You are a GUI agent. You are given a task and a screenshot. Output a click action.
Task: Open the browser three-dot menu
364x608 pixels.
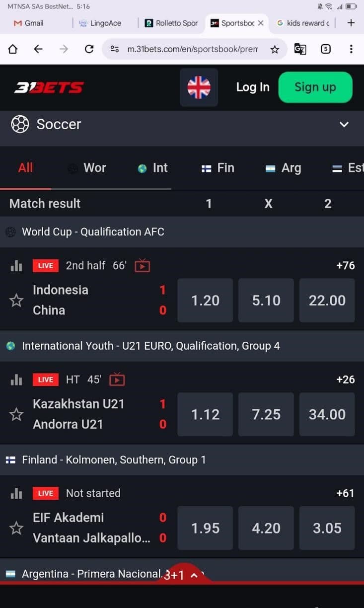pyautogui.click(x=352, y=49)
